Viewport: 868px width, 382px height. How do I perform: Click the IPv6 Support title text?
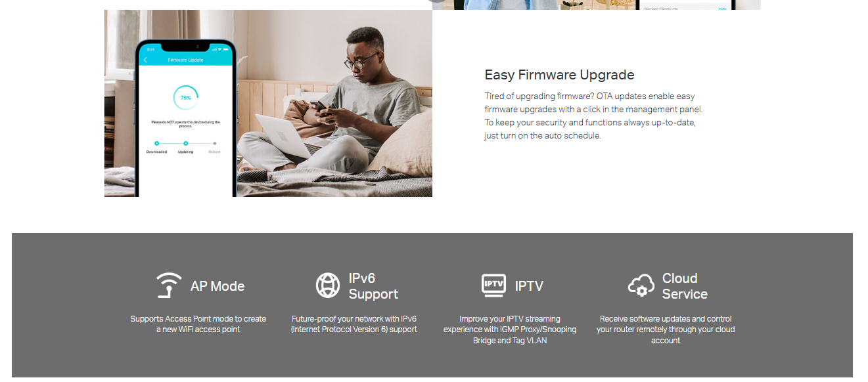373,286
